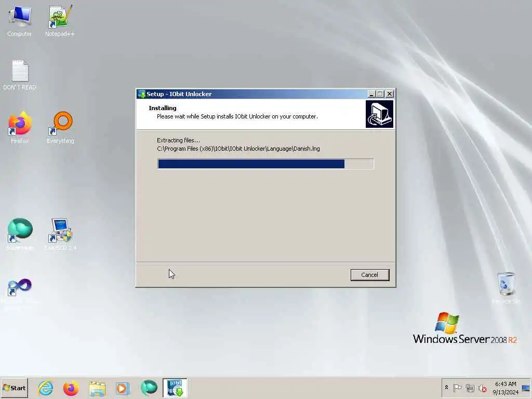Click the installation progress bar
This screenshot has width=532, height=399.
click(265, 164)
